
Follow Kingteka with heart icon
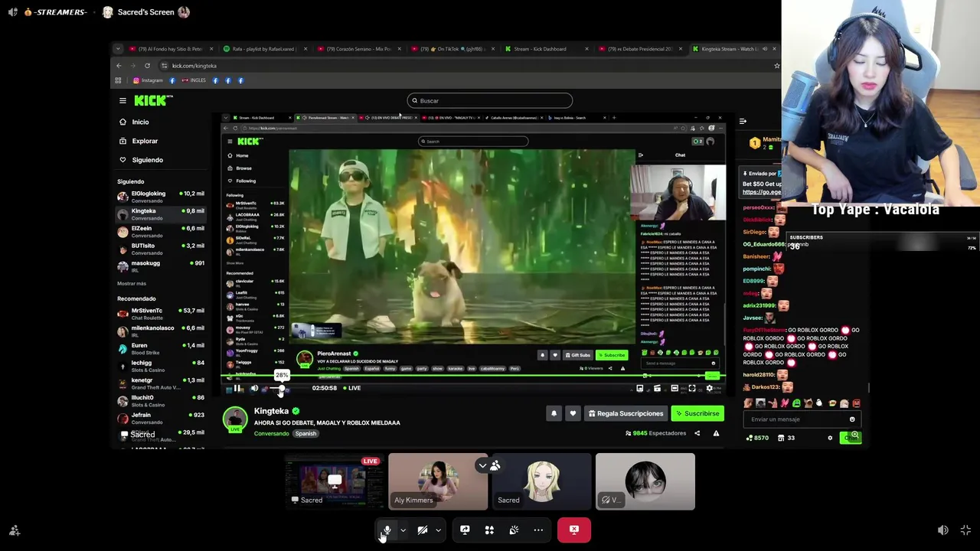[573, 413]
